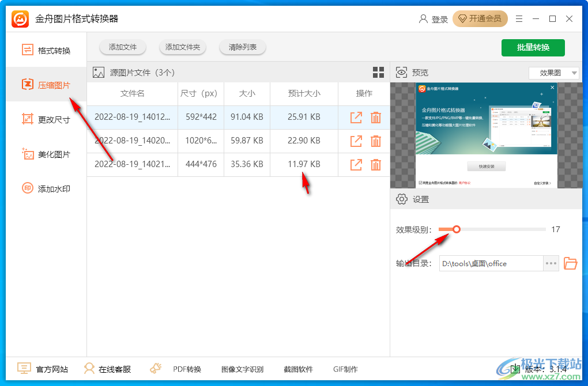Clear the file list with 清除列表

[x=242, y=48]
